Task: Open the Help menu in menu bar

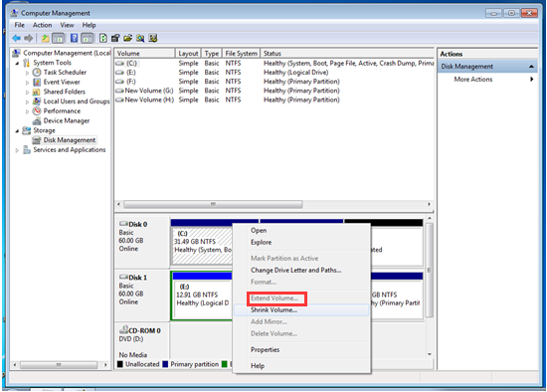Action: 89,25
